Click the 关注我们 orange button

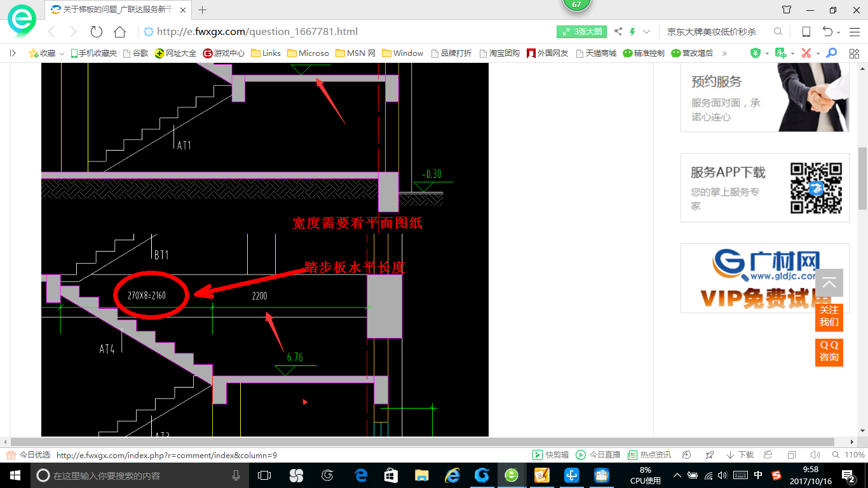(829, 316)
